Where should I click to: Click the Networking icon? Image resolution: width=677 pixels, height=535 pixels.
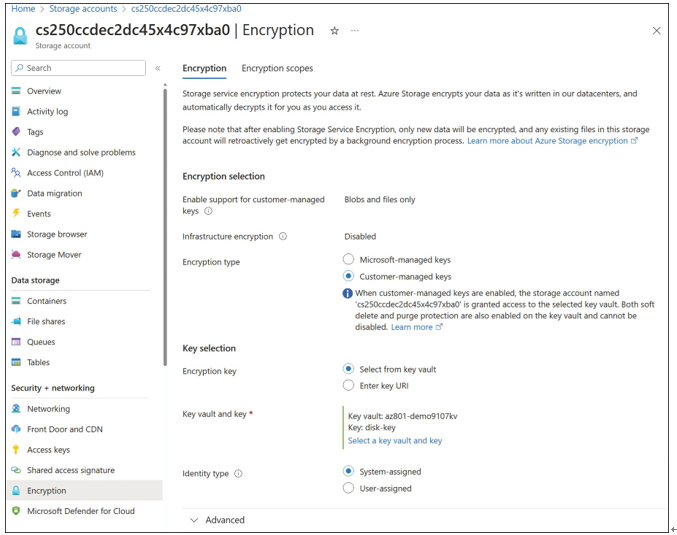click(x=16, y=408)
